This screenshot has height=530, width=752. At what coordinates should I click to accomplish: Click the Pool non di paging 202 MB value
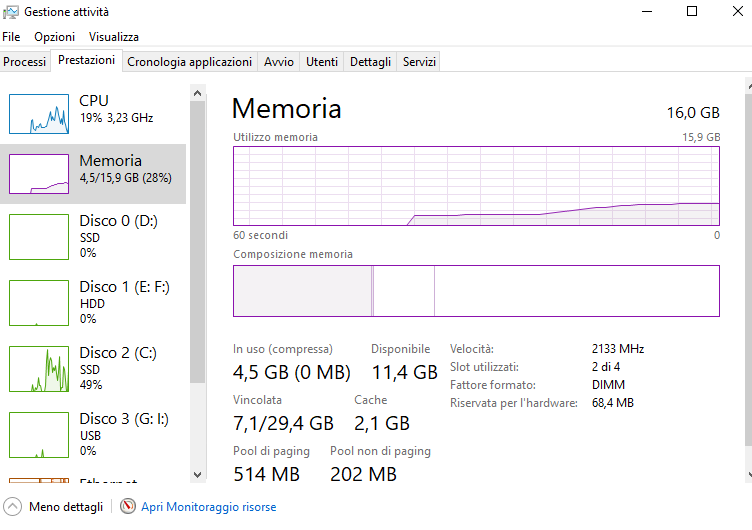364,474
